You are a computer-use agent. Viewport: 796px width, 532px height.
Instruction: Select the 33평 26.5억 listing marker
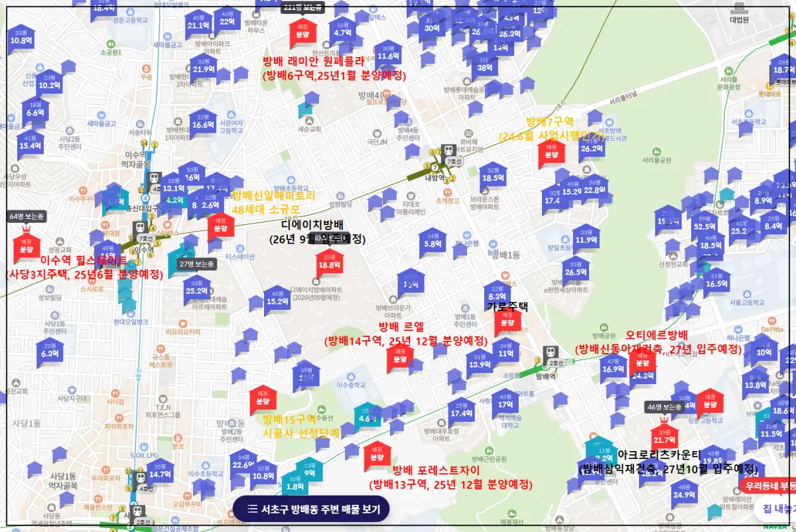pos(576,271)
